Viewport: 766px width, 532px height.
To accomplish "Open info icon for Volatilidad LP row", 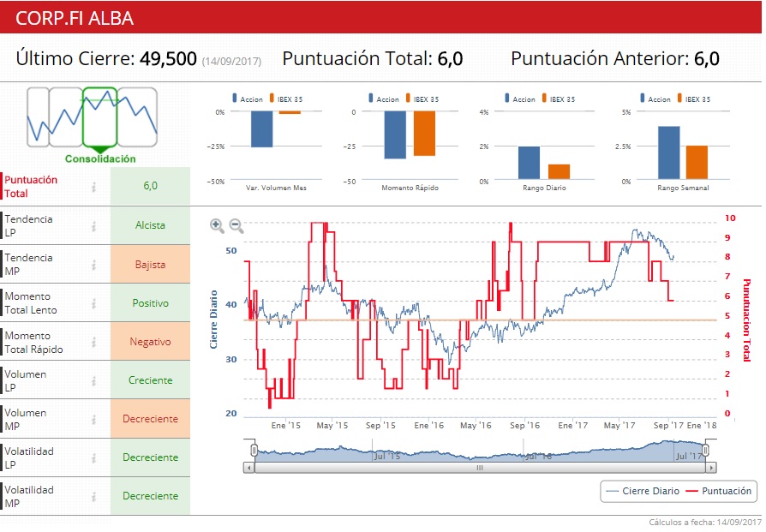I will tap(93, 457).
